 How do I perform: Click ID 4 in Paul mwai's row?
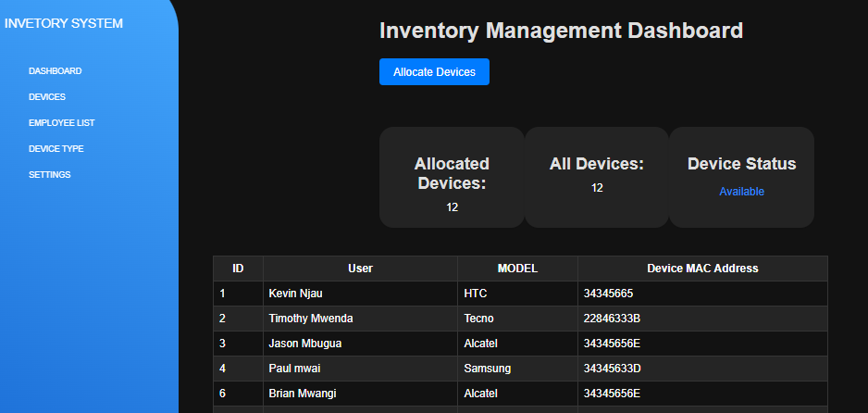[x=238, y=369]
